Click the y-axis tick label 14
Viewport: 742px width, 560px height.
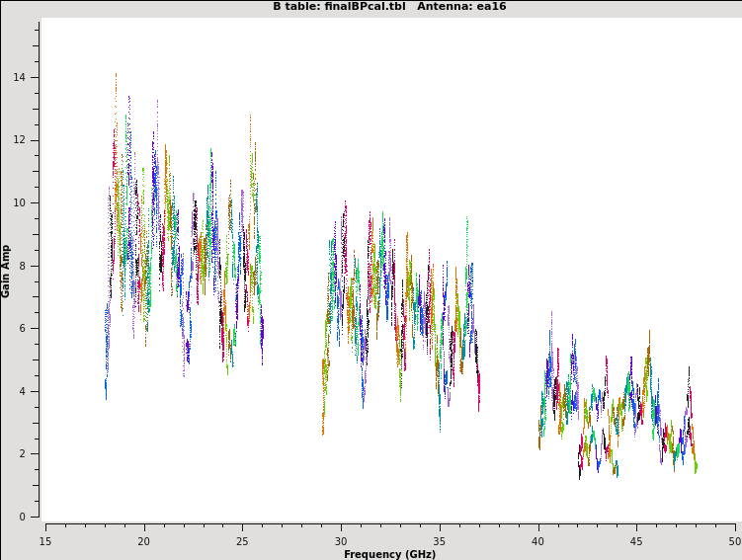click(x=20, y=77)
